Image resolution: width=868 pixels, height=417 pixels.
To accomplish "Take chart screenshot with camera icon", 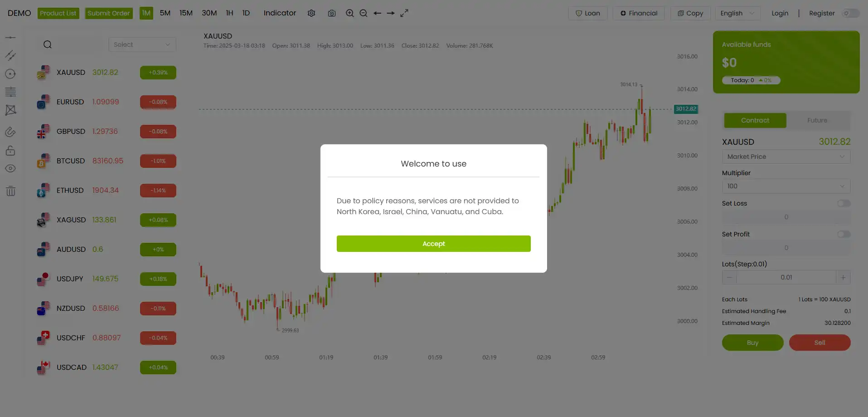I will (332, 13).
